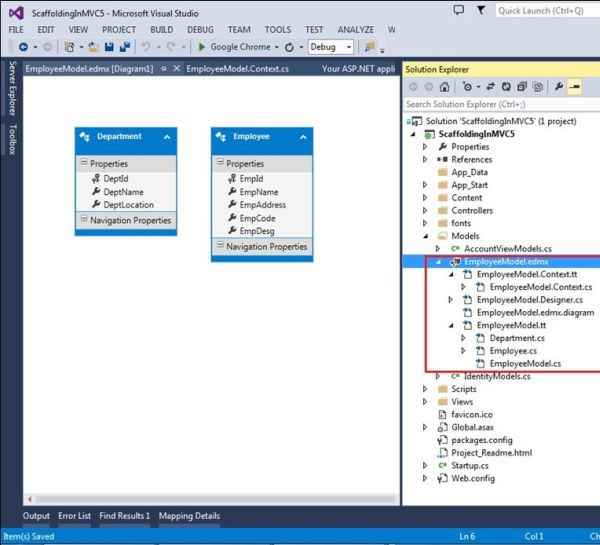Open the PROJECT menu
This screenshot has height=545, width=600.
click(119, 29)
